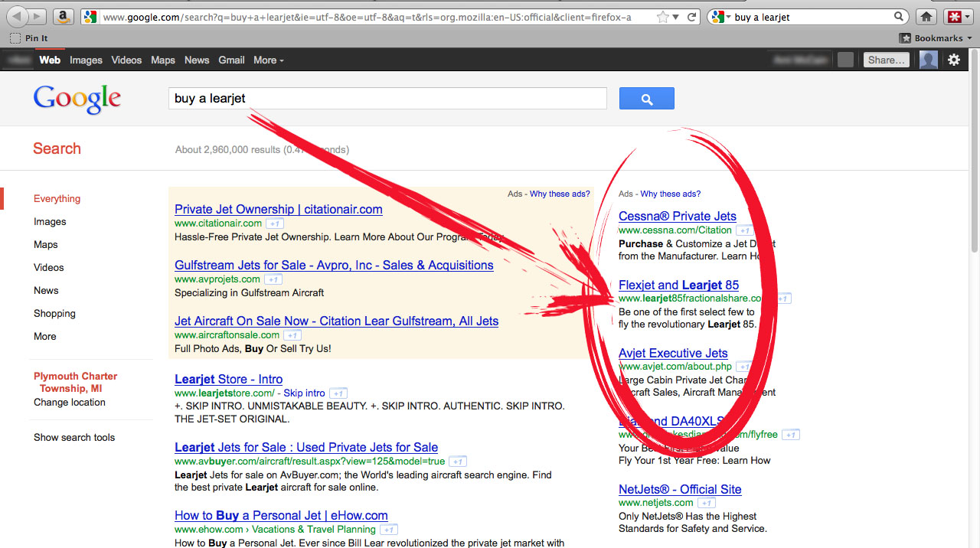Click +1 next to the avbuyer.com URL
The image size is (980, 548).
458,462
